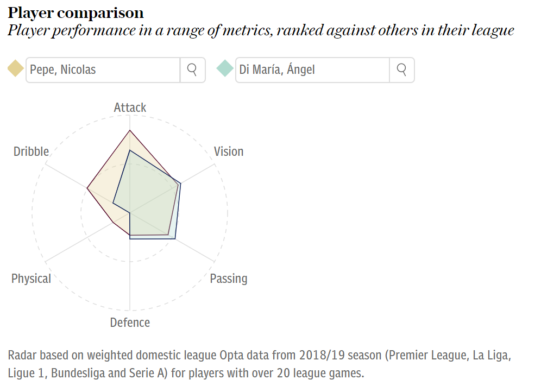541x392 pixels.
Task: Click Pepe's Dribble vertex on radar
Action: tap(87, 188)
